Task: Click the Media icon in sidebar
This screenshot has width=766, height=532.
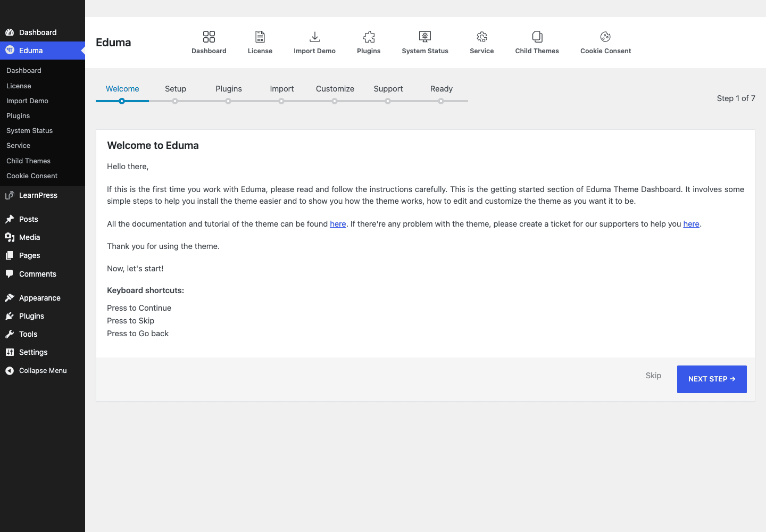Action: pos(10,237)
